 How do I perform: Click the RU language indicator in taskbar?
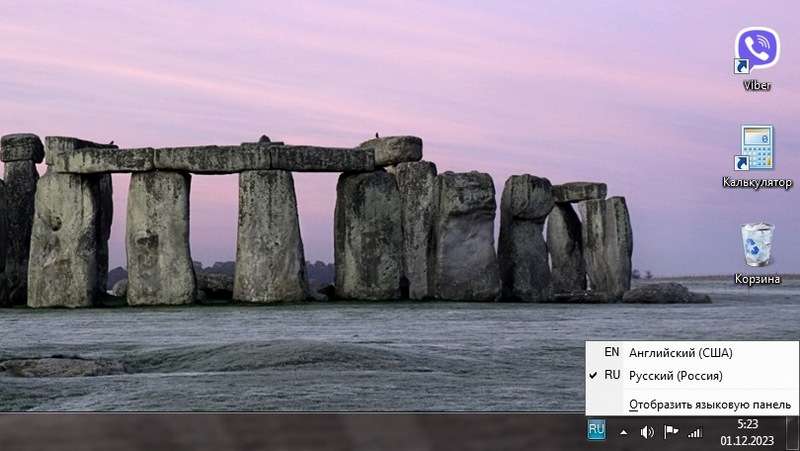(596, 430)
